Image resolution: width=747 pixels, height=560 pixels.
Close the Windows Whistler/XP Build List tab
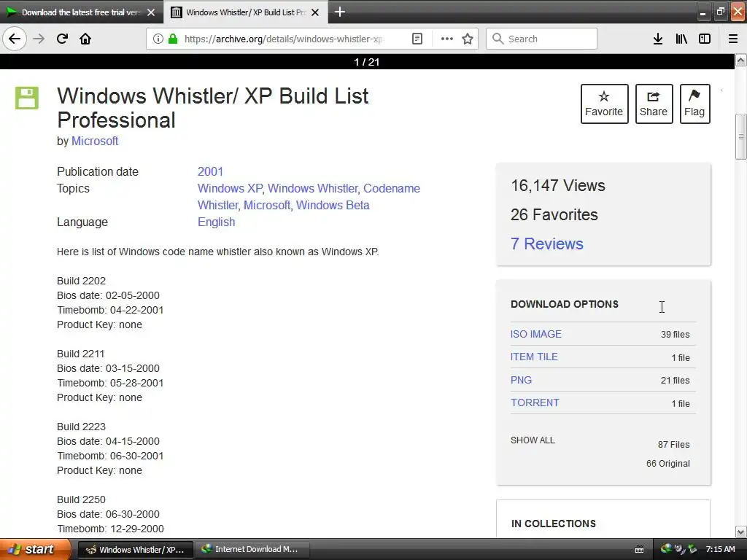point(315,12)
